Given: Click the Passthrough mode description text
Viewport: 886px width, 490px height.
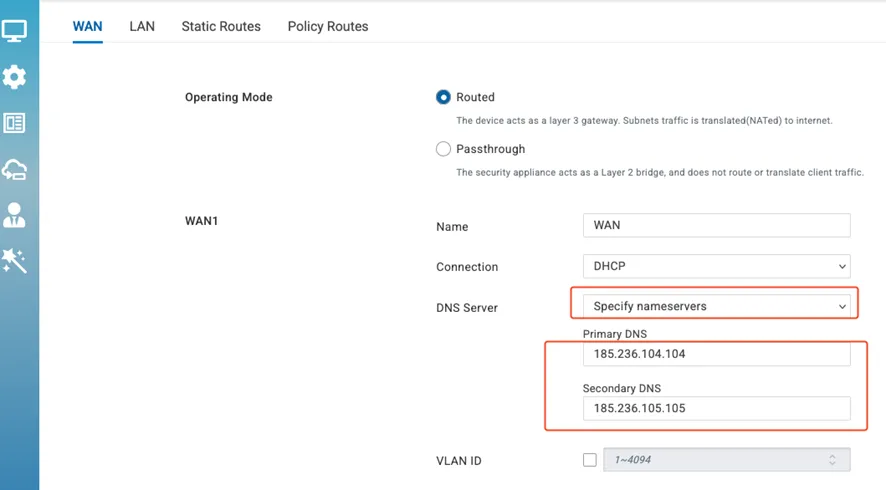Looking at the screenshot, I should (660, 172).
